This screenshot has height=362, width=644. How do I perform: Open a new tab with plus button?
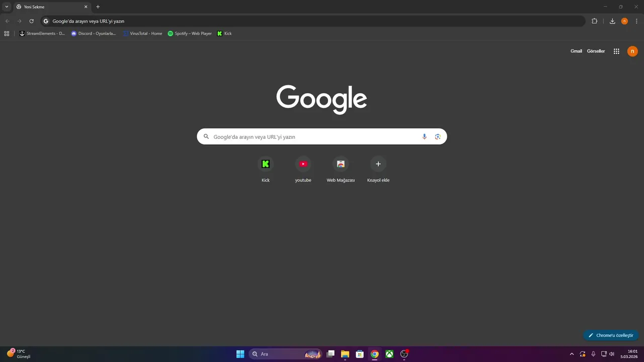click(98, 7)
